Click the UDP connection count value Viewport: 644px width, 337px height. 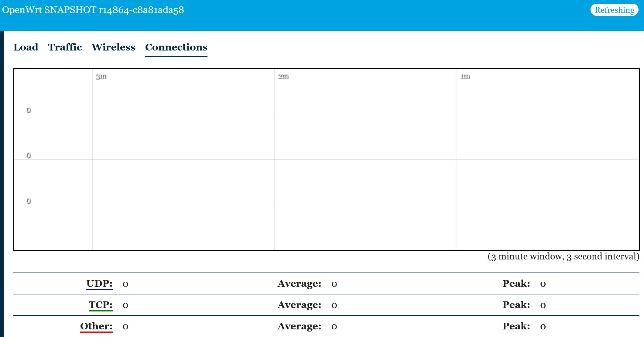pyautogui.click(x=125, y=284)
